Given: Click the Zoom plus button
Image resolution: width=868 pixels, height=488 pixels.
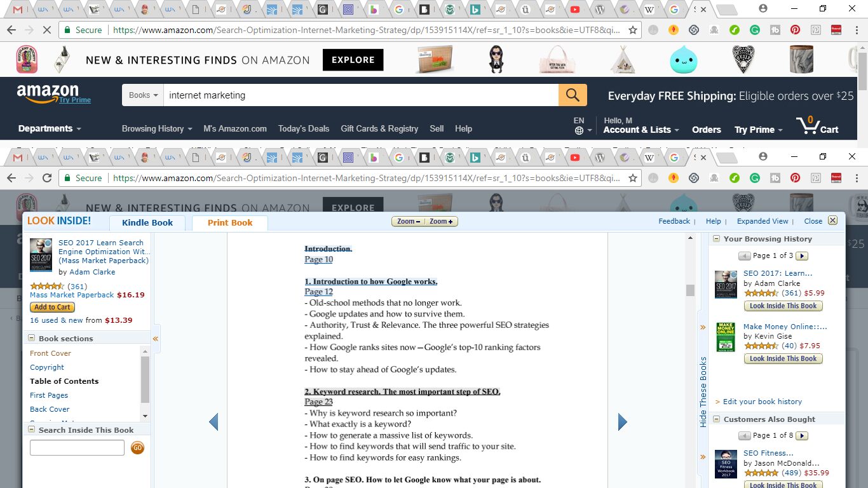Looking at the screenshot, I should click(x=441, y=222).
